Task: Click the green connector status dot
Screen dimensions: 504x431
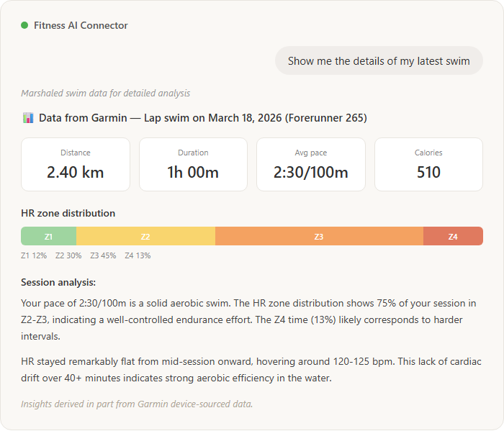Action: coord(24,25)
